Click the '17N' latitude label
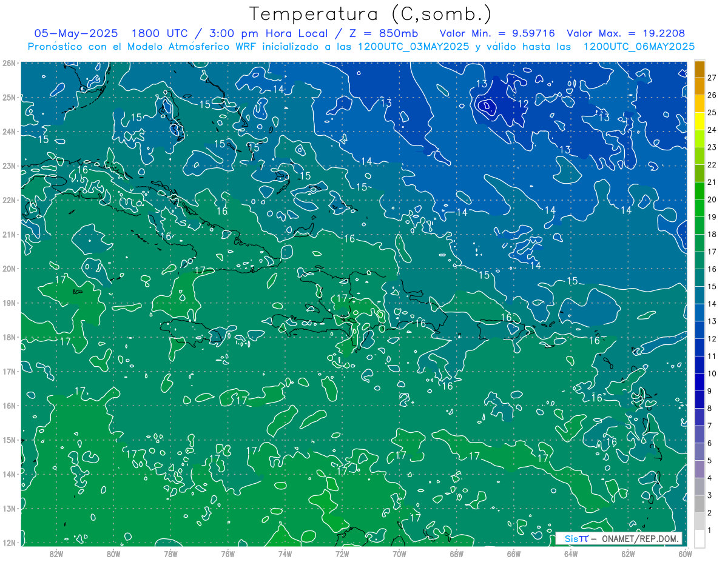Screen dimensions: 728x562 pos(9,372)
